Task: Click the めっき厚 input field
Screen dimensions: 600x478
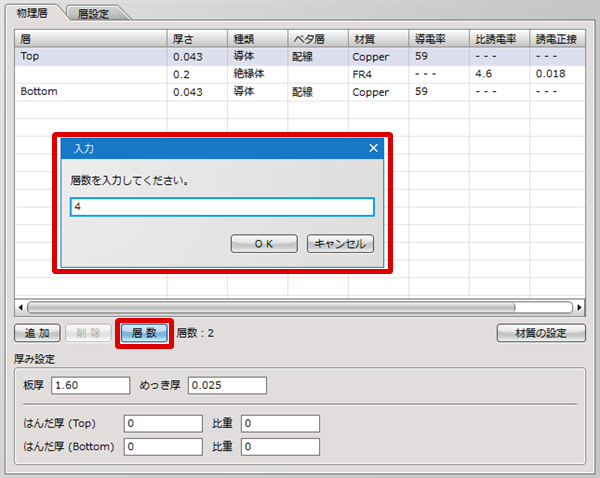Action: point(227,386)
